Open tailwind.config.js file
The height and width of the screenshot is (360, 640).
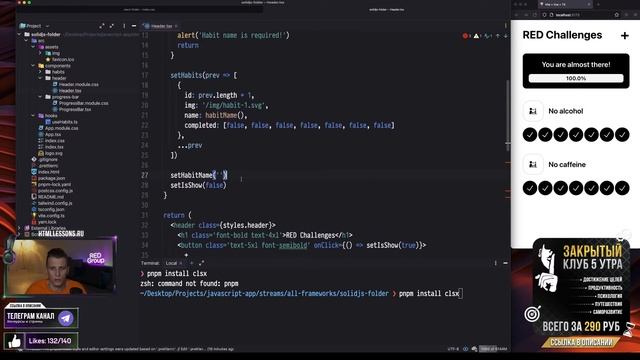52,203
